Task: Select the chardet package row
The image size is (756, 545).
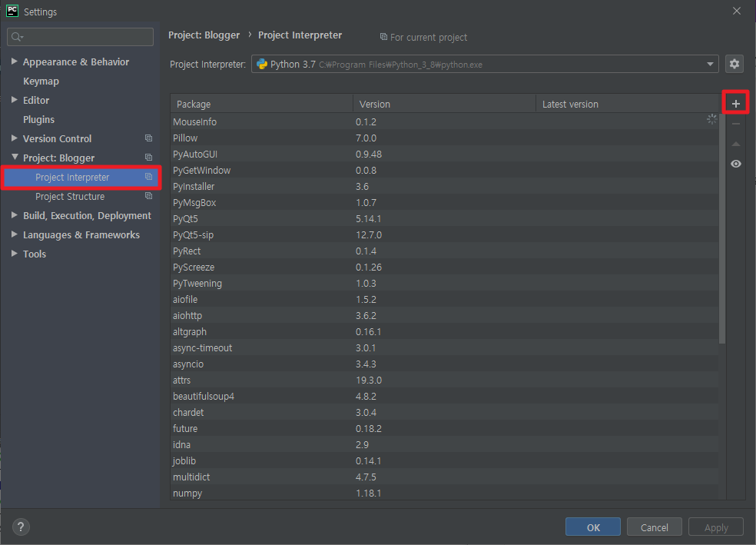Action: point(445,413)
